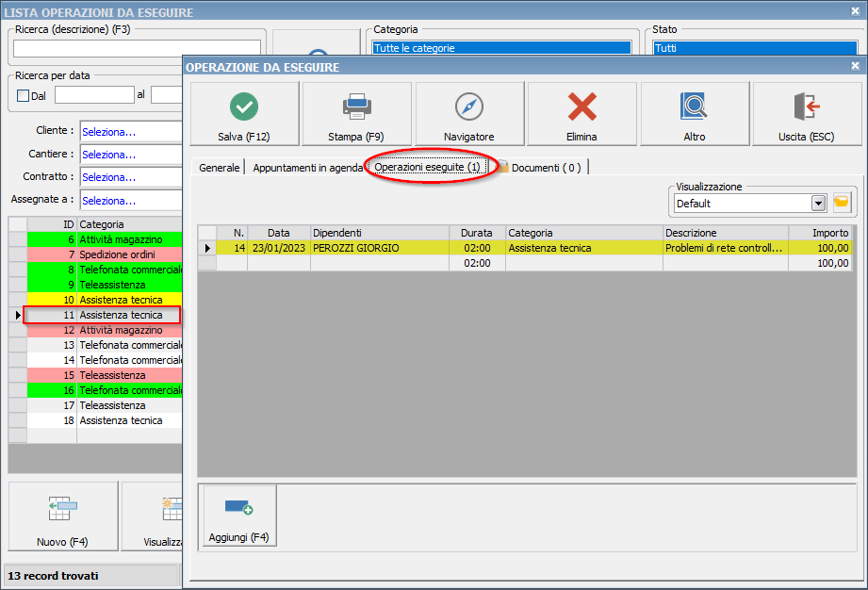Screen dimensions: 868x590
Task: Click the red X Elimina icon
Action: click(x=581, y=107)
